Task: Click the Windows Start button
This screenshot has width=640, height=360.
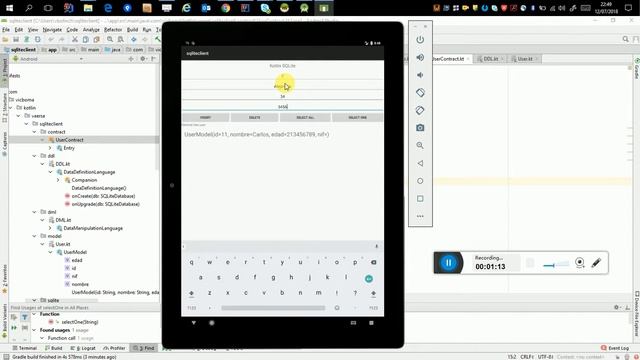Action: (x=9, y=8)
